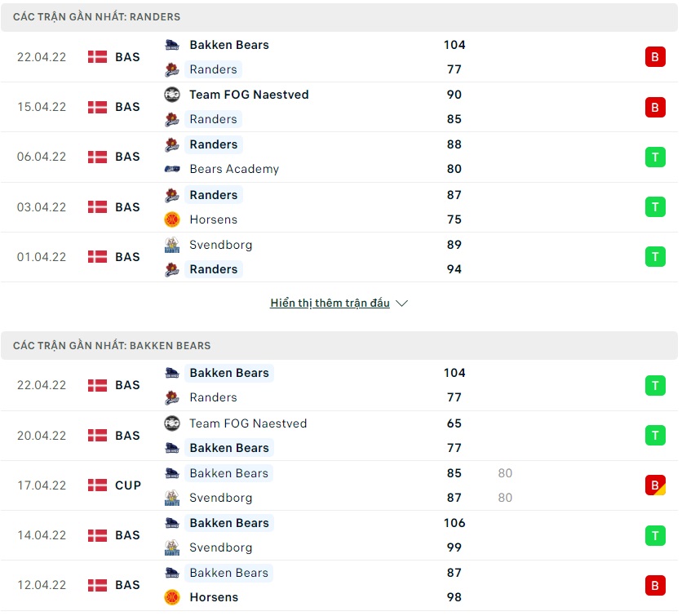Click Randers logo in 22.04.22 Bakken Bears section
The width and height of the screenshot is (682, 616).
(172, 397)
